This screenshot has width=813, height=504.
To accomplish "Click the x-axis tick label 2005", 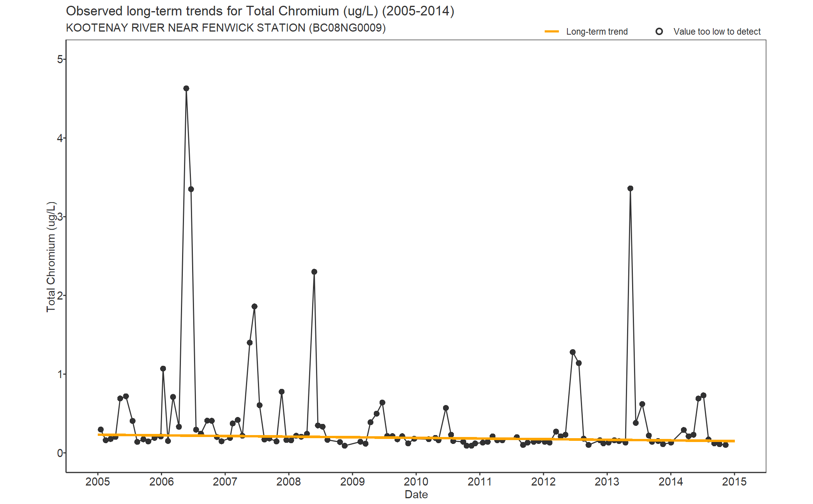I will click(98, 482).
